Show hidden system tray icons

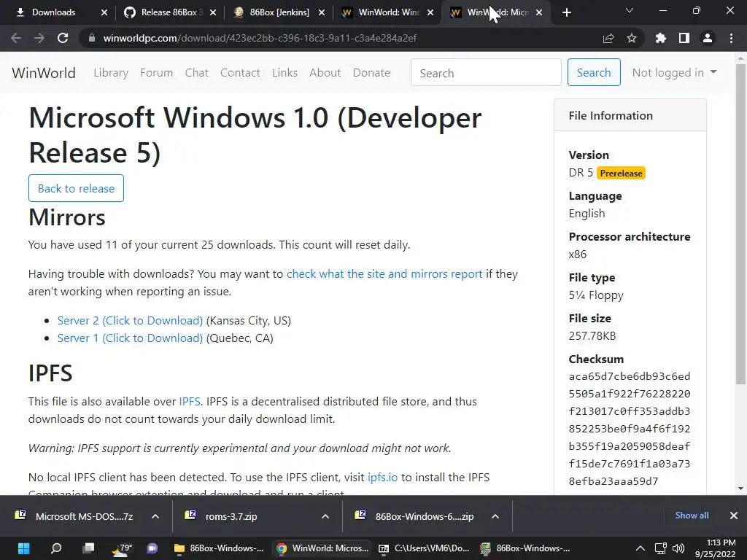pyautogui.click(x=640, y=548)
